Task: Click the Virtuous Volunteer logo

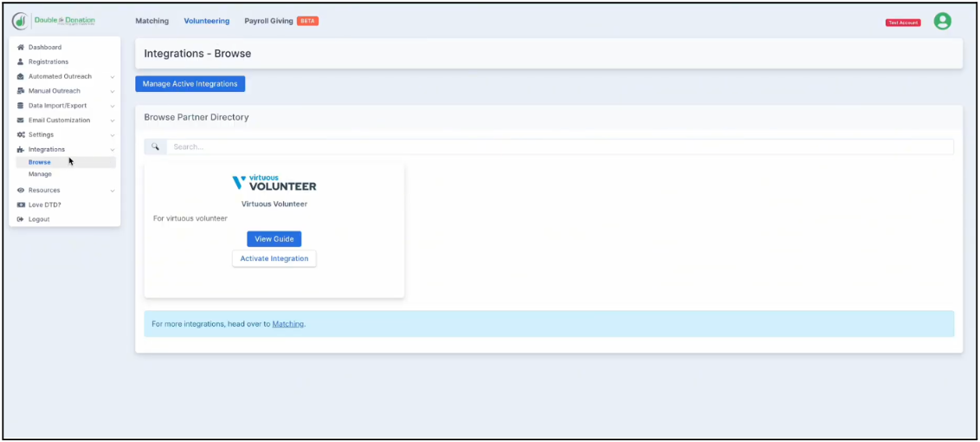Action: 274,183
